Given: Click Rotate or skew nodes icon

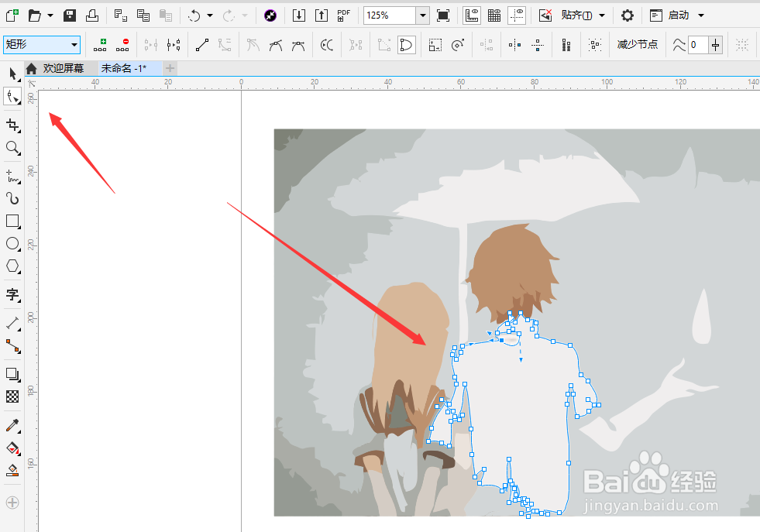Looking at the screenshot, I should pyautogui.click(x=458, y=45).
